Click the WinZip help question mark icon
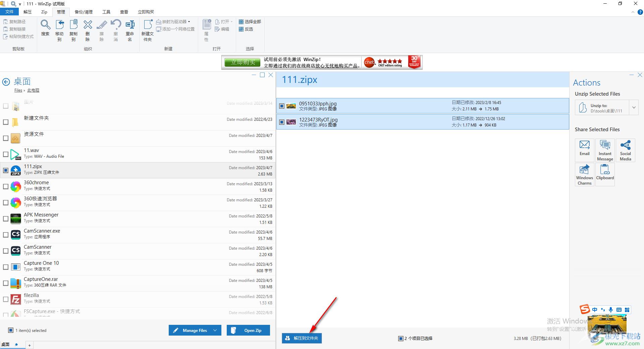Image resolution: width=644 pixels, height=349 pixels. click(x=640, y=12)
